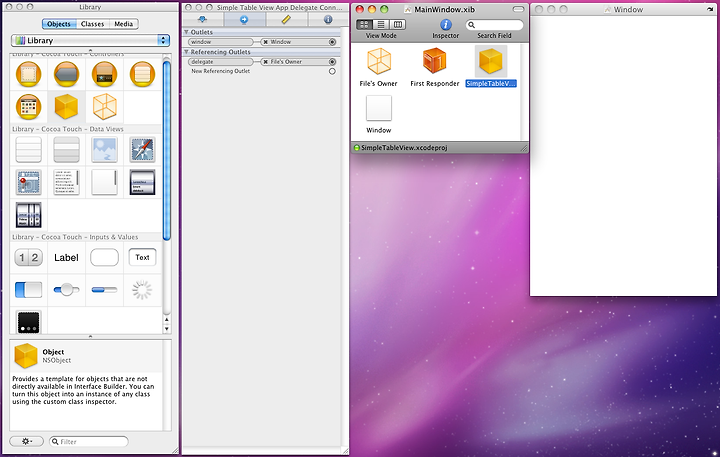
Task: Select the Image Picker Controller library icon
Action: click(28, 107)
